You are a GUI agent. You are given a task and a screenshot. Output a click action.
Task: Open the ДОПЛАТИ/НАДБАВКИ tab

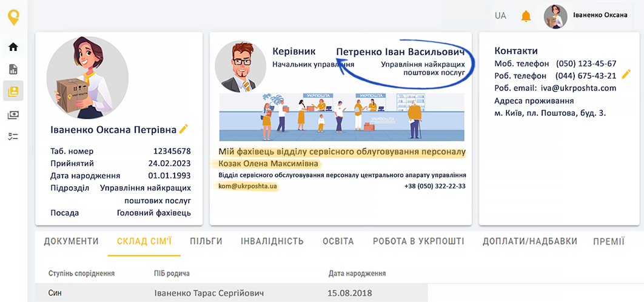tap(529, 241)
